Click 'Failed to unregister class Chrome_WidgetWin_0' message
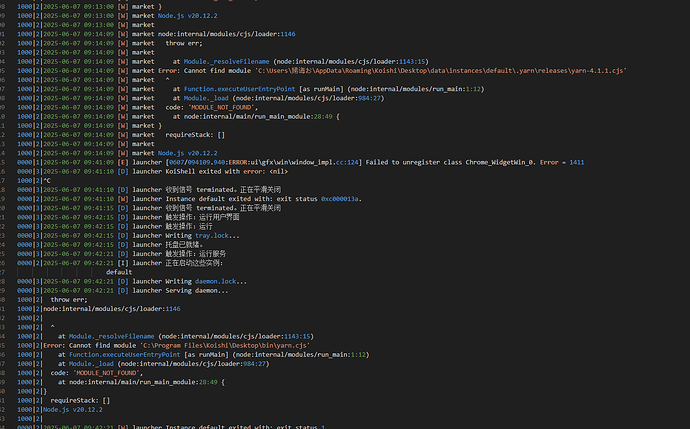690x429 pixels. pyautogui.click(x=449, y=162)
